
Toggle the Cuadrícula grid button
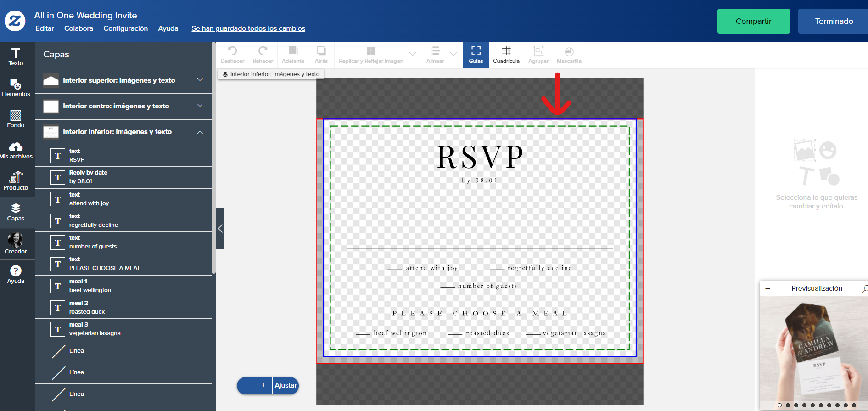[506, 55]
